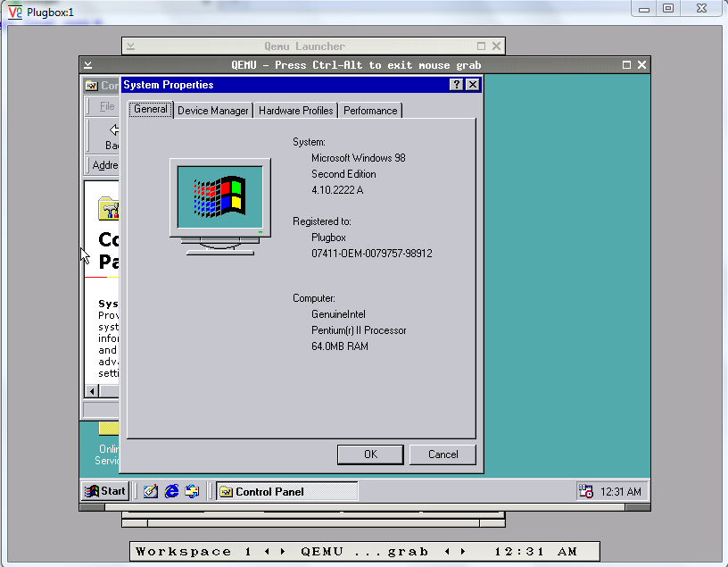Maximize the QEMU window
This screenshot has width=728, height=567.
click(626, 64)
